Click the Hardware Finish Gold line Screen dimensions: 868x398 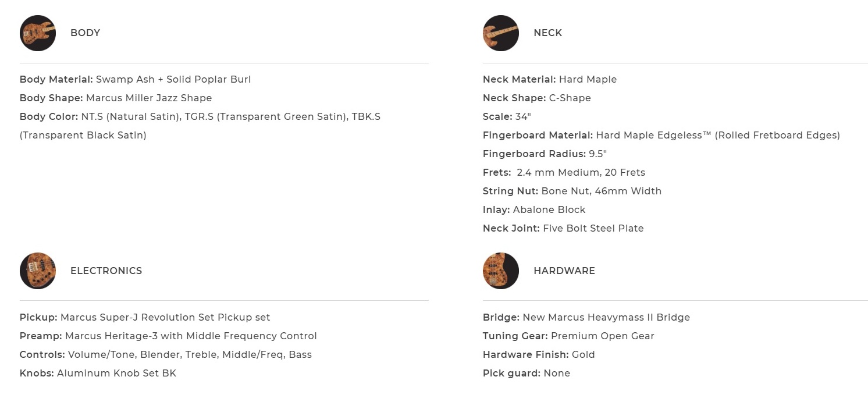coord(538,354)
